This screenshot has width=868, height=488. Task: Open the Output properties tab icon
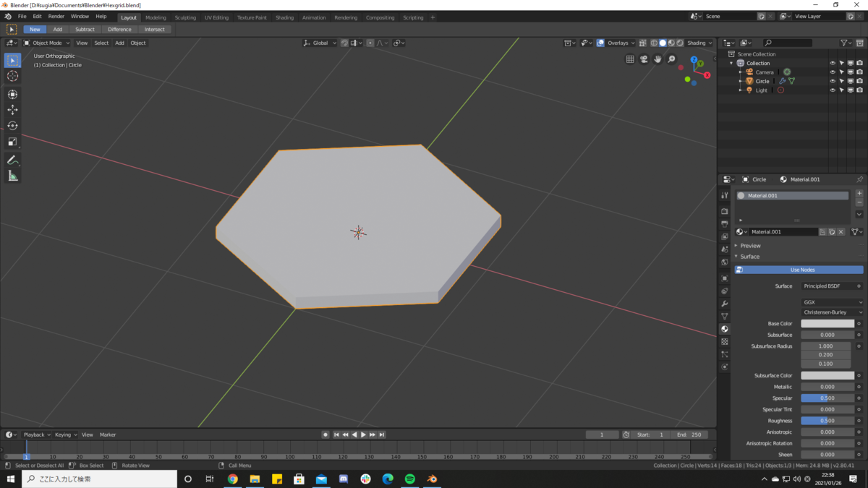tap(725, 224)
